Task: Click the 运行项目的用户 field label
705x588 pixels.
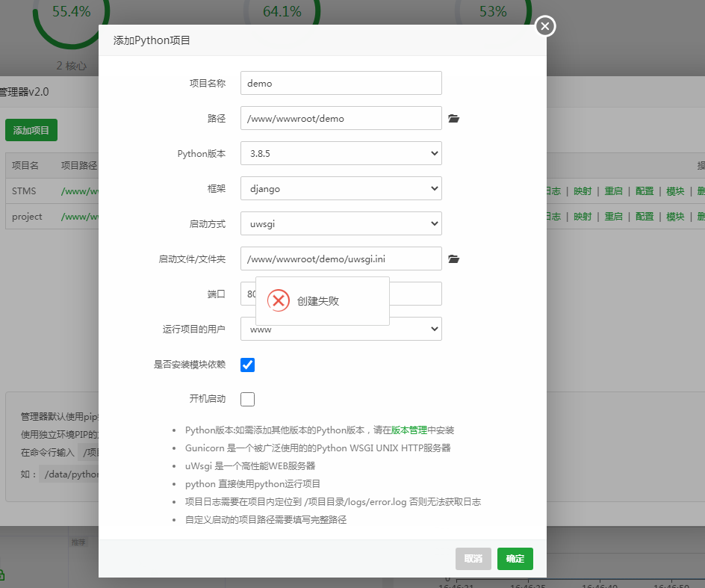Action: click(193, 329)
